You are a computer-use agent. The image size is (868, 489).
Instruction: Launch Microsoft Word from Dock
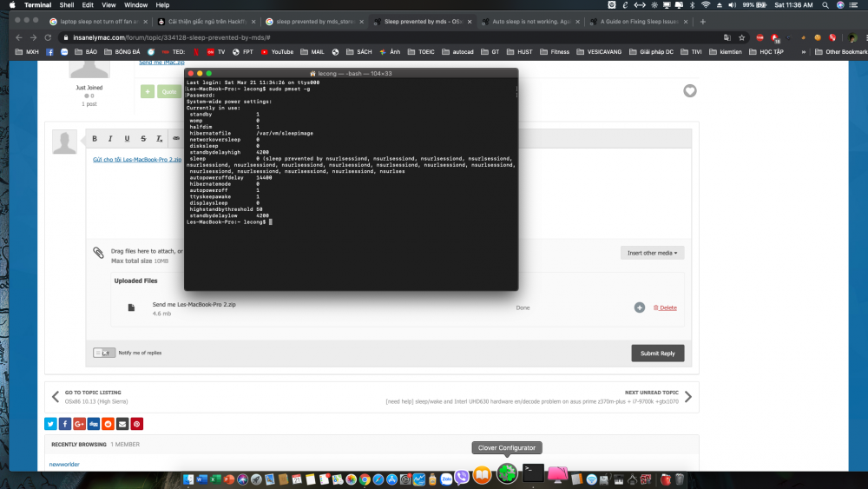click(x=202, y=479)
